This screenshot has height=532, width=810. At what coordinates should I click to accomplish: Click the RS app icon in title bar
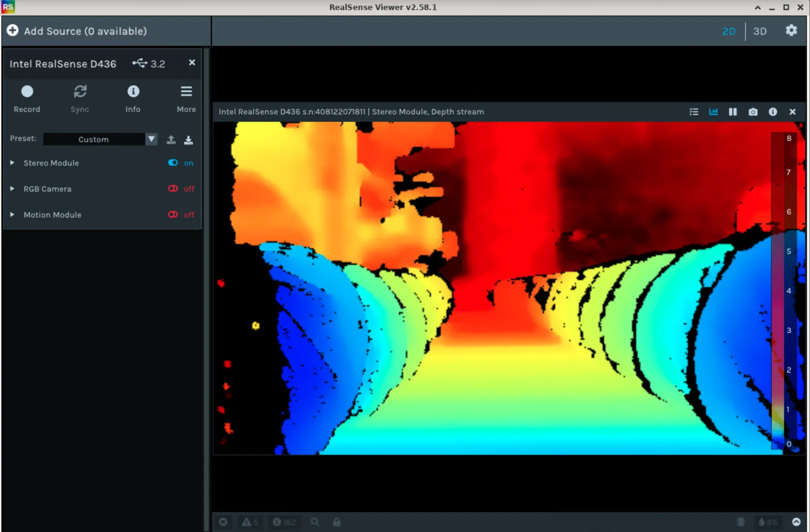tap(8, 7)
